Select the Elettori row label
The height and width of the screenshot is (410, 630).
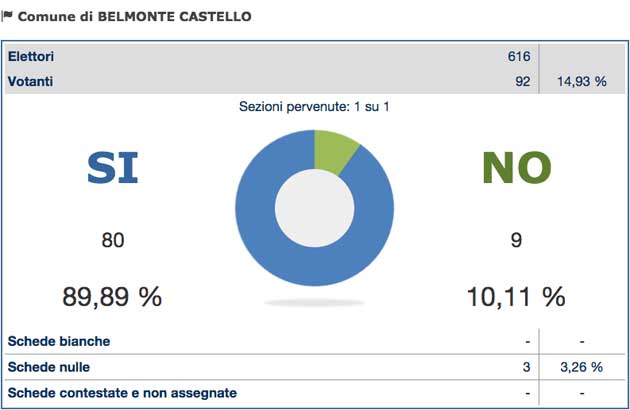point(31,57)
